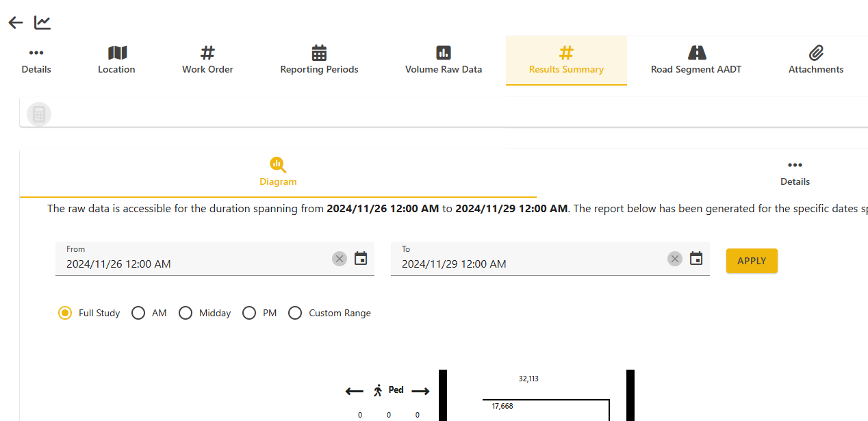This screenshot has height=421, width=868.
Task: Open the Location map tab
Action: 116,60
